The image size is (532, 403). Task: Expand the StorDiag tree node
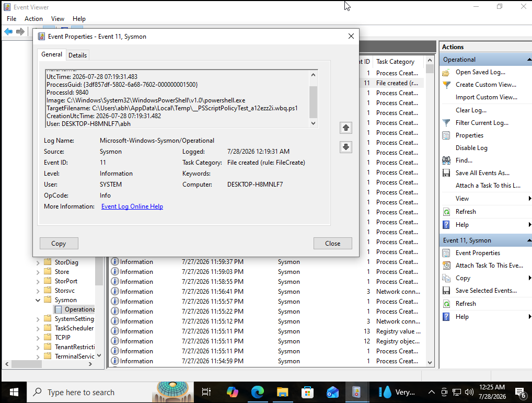[x=38, y=262]
